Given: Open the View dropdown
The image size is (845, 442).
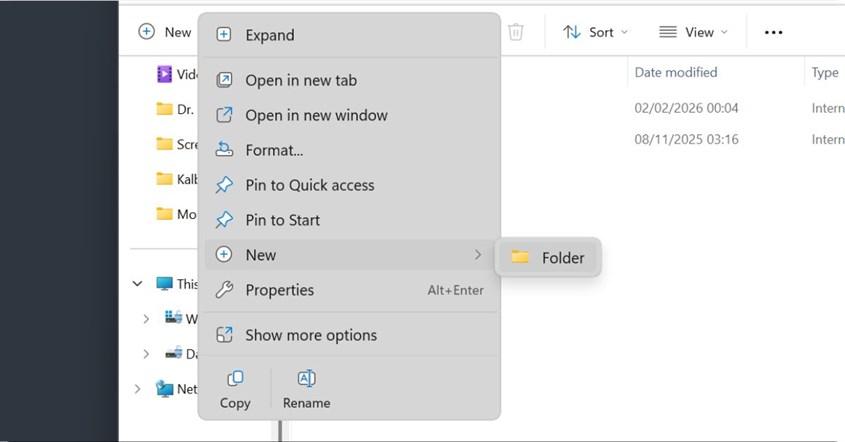Looking at the screenshot, I should [x=693, y=32].
